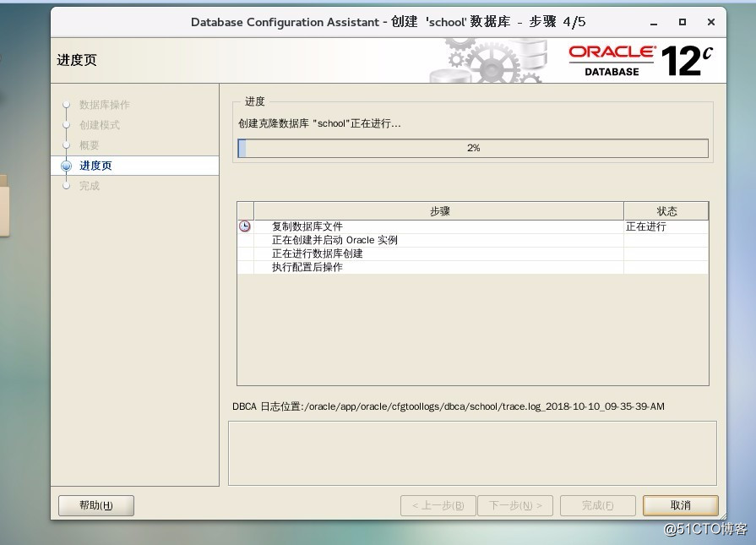The image size is (756, 545).
Task: Select 进度页 step in sidebar
Action: point(135,166)
